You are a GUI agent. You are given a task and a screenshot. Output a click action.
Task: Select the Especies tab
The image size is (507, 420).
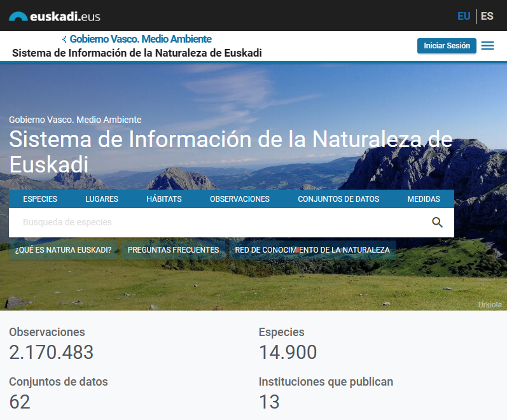(x=40, y=199)
